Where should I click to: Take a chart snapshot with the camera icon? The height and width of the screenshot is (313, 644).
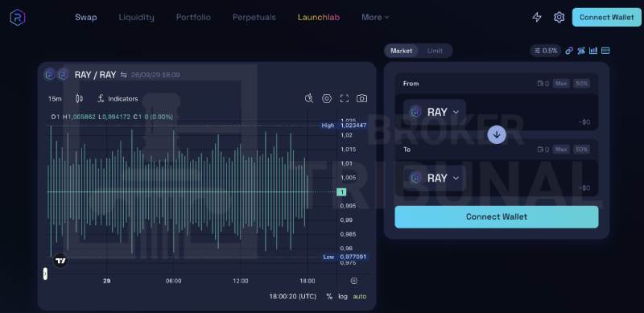click(x=361, y=98)
